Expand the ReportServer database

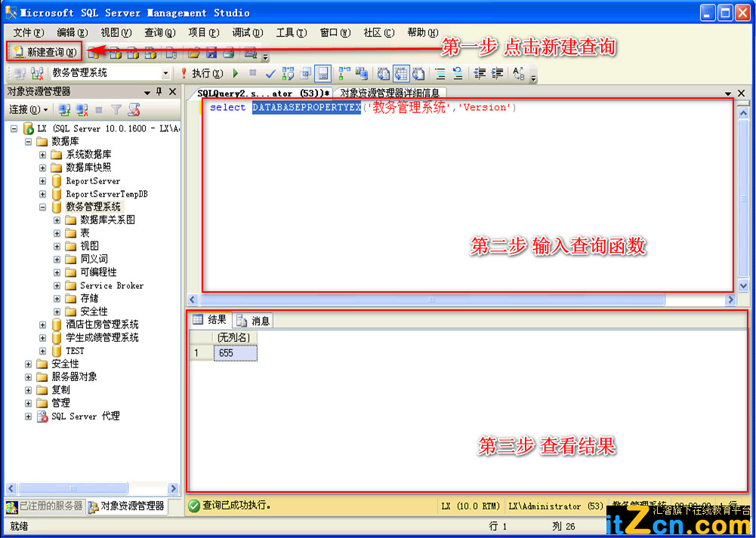(x=42, y=181)
